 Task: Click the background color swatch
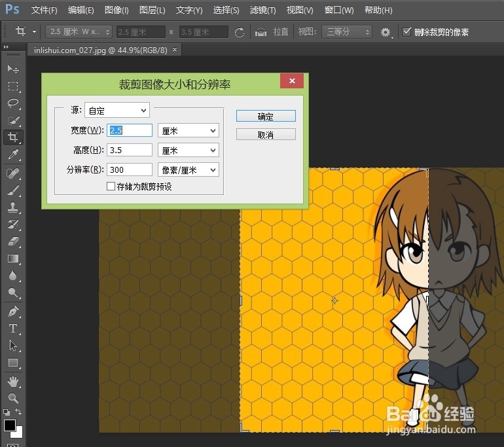18,433
